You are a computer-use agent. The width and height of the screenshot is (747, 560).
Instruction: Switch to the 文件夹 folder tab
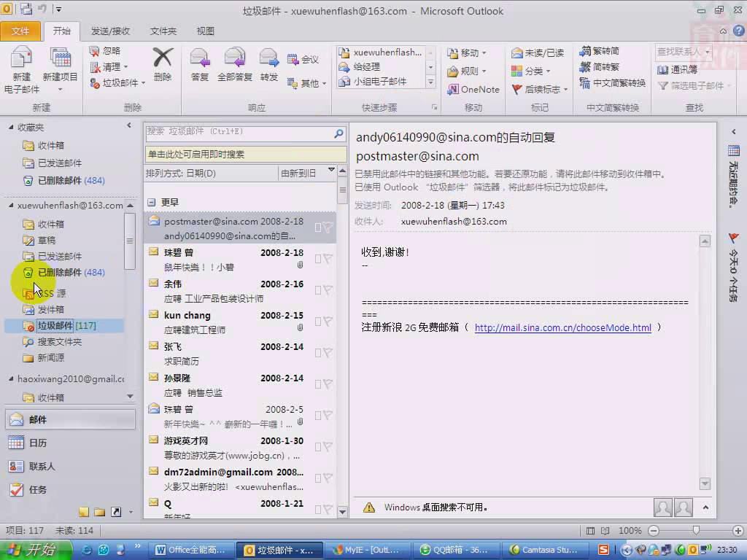click(163, 31)
